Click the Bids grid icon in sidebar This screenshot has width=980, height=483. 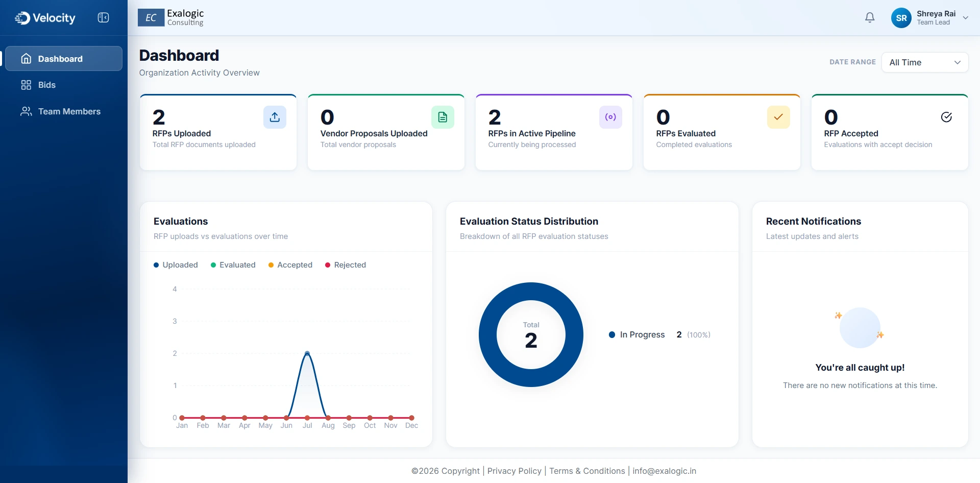[26, 85]
